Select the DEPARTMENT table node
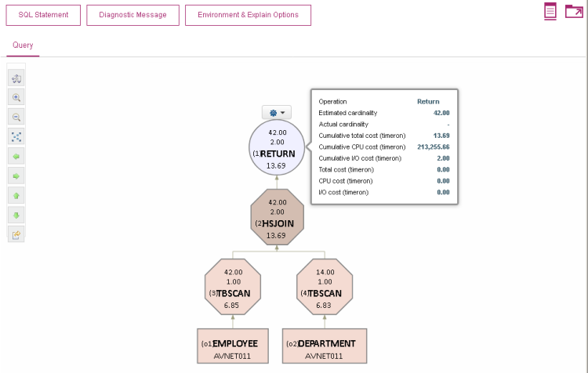The width and height of the screenshot is (588, 373). coord(324,346)
